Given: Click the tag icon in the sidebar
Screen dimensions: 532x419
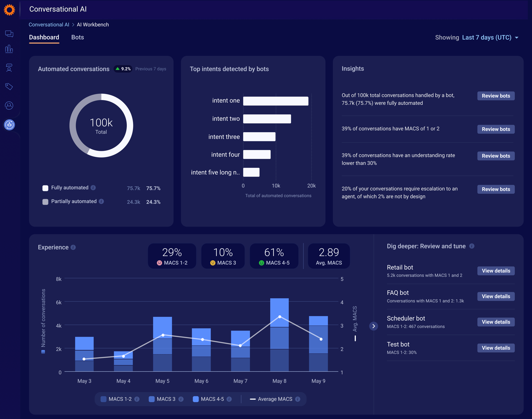Looking at the screenshot, I should [9, 87].
